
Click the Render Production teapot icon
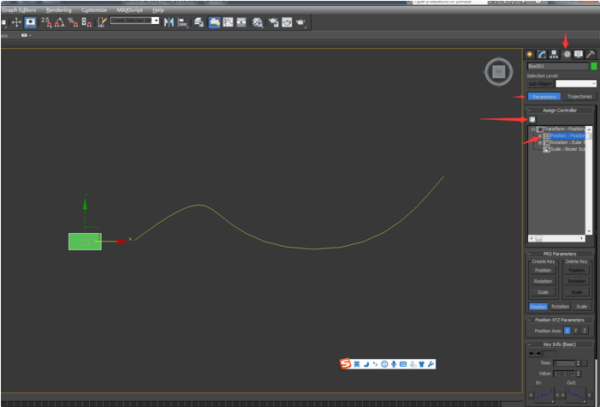[300, 23]
